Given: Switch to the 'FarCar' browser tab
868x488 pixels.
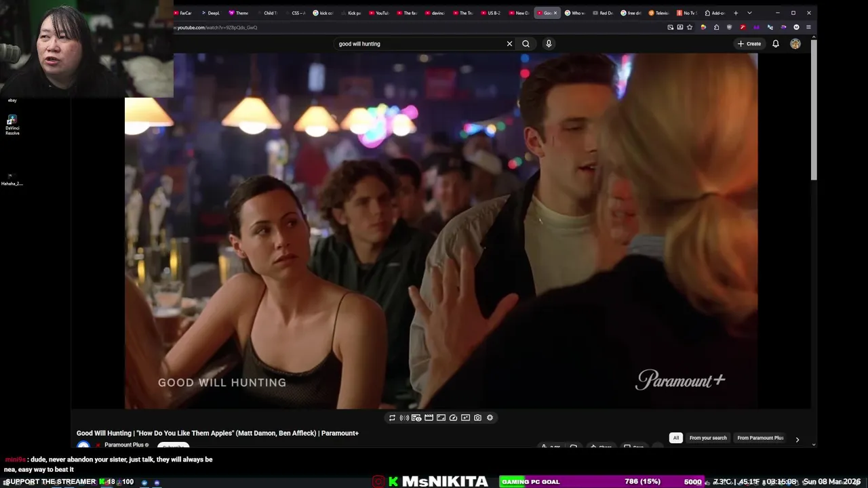Looking at the screenshot, I should coord(183,13).
